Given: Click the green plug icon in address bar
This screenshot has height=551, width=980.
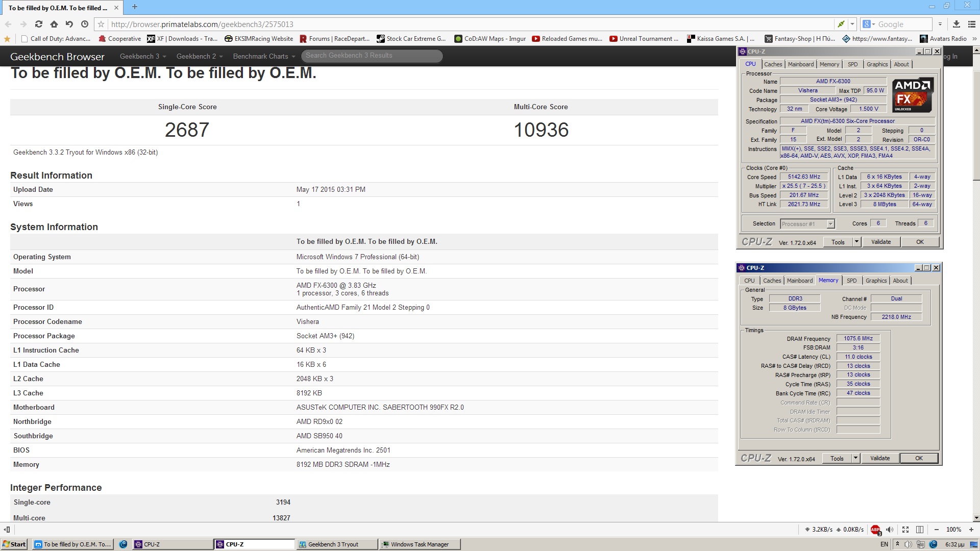Looking at the screenshot, I should [841, 24].
